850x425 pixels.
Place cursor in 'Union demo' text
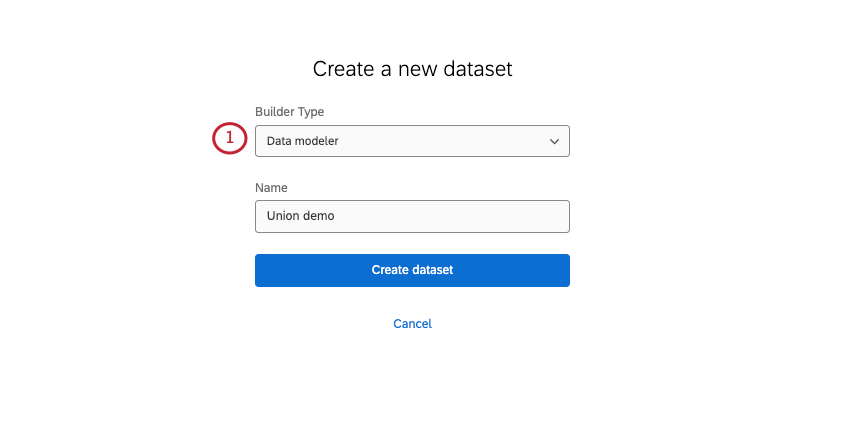(301, 216)
